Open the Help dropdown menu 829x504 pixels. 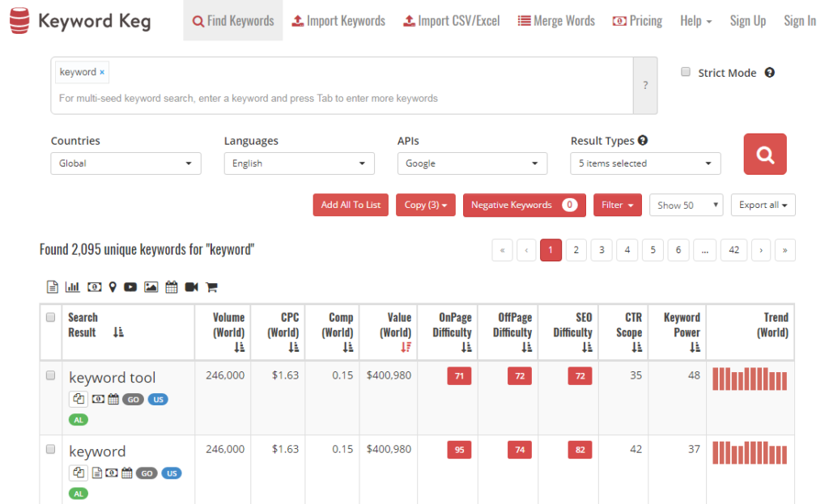[695, 20]
